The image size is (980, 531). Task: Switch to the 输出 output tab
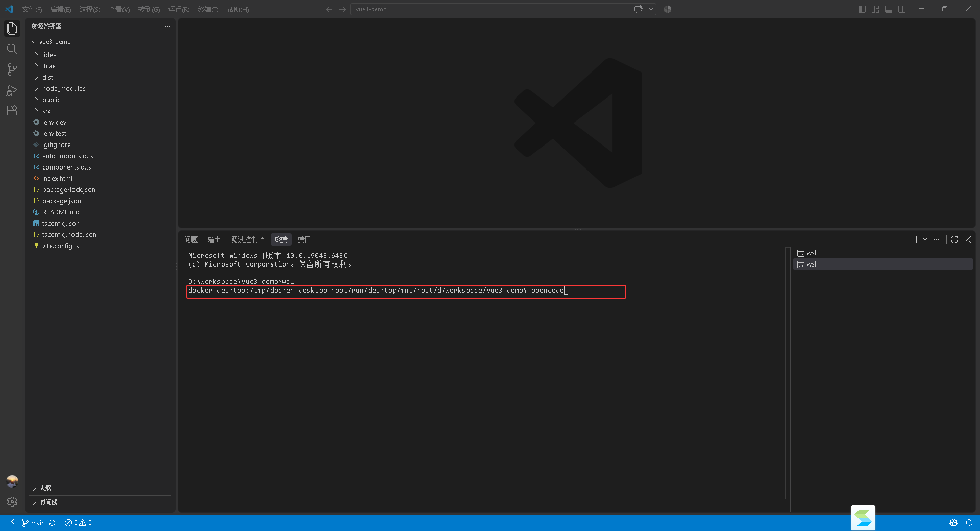pyautogui.click(x=214, y=239)
